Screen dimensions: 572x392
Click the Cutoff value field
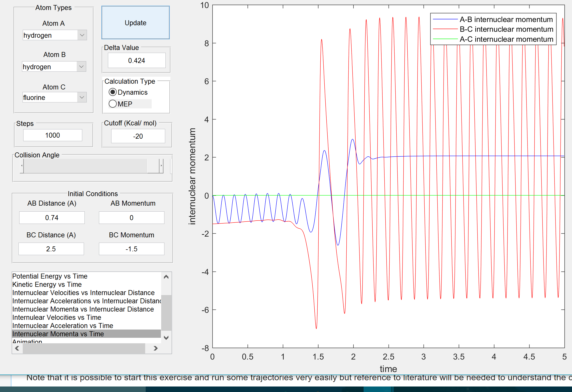138,136
